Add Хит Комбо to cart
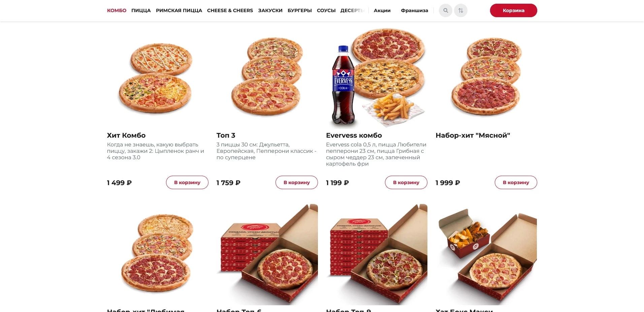Viewport: 644px width, 312px height. (187, 182)
